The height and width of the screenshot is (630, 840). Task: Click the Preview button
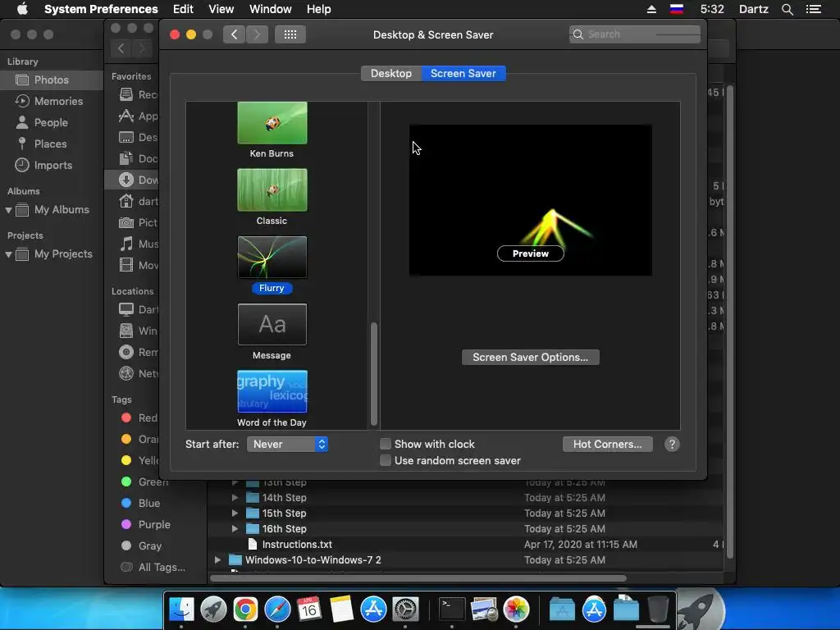(531, 253)
